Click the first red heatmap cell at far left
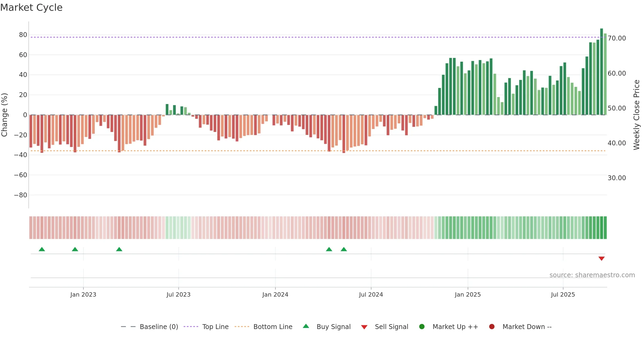644x362 pixels. pyautogui.click(x=31, y=227)
